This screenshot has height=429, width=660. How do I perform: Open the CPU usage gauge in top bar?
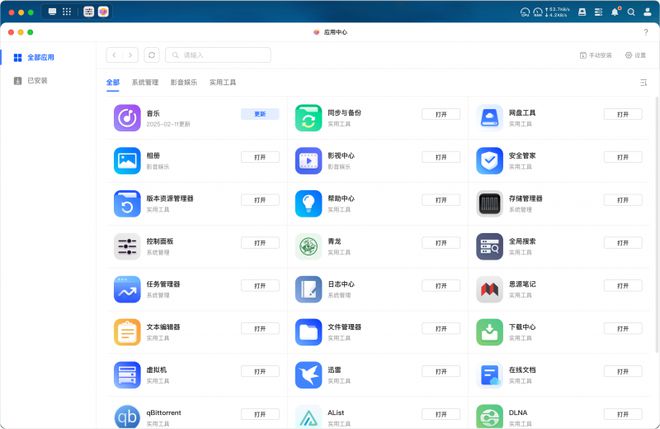(x=525, y=12)
